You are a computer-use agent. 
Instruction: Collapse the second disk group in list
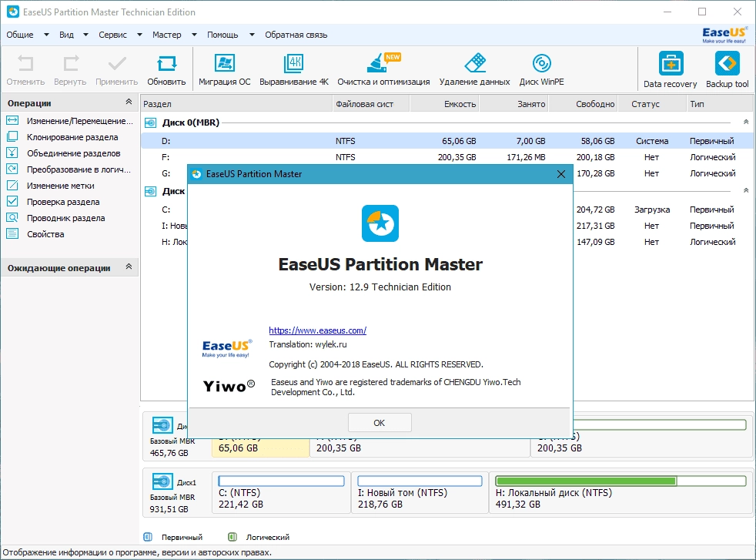click(746, 190)
